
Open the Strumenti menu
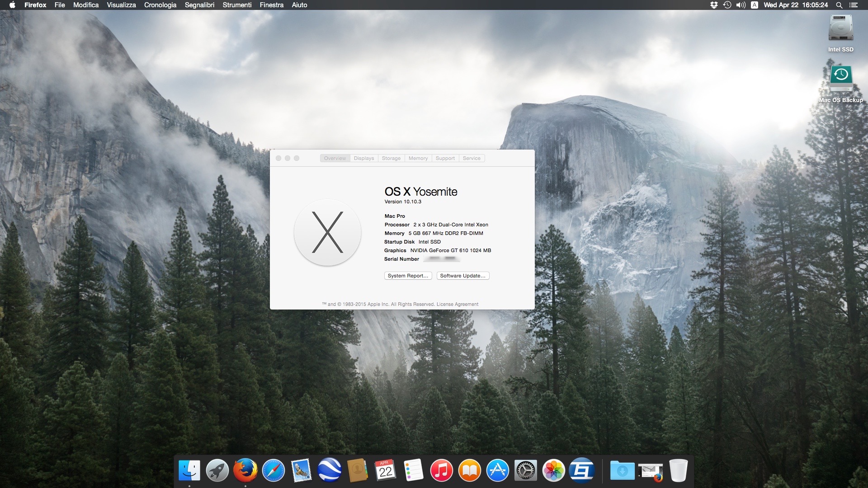[x=237, y=5]
